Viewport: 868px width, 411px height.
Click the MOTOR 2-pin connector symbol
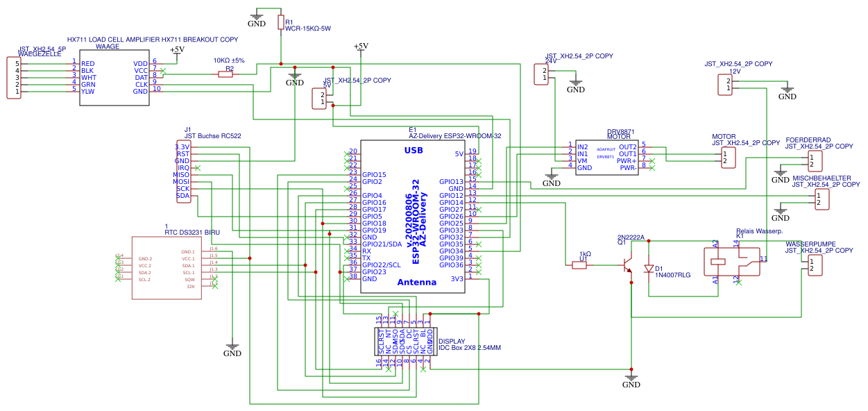pyautogui.click(x=728, y=158)
